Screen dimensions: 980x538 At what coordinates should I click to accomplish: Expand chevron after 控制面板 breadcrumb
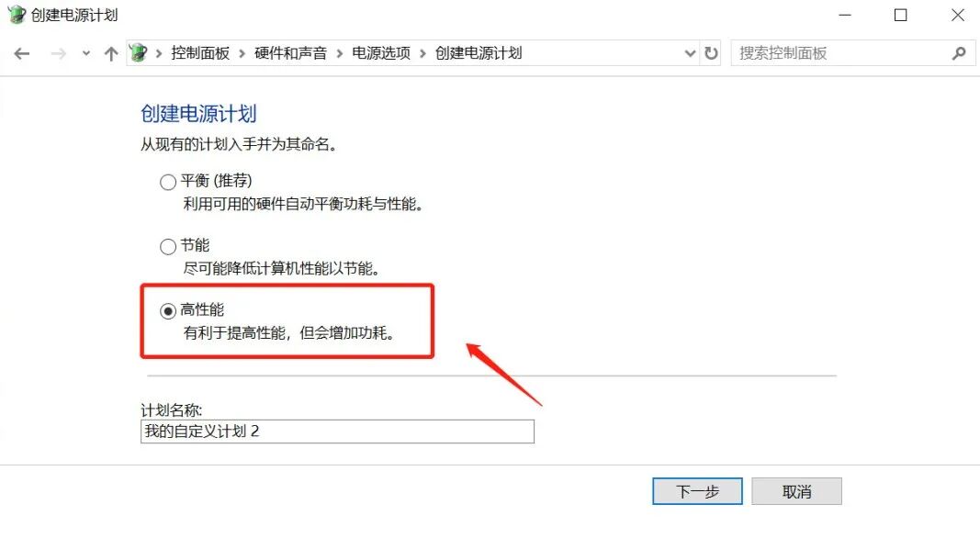click(242, 54)
